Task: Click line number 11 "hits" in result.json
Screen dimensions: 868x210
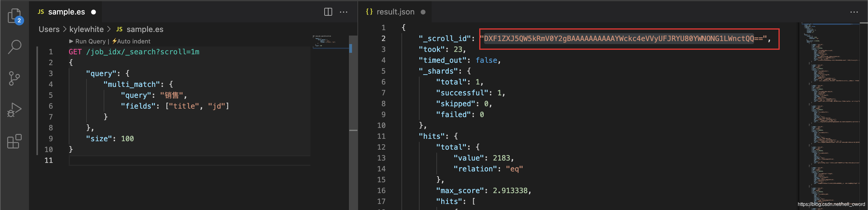Action: click(381, 136)
